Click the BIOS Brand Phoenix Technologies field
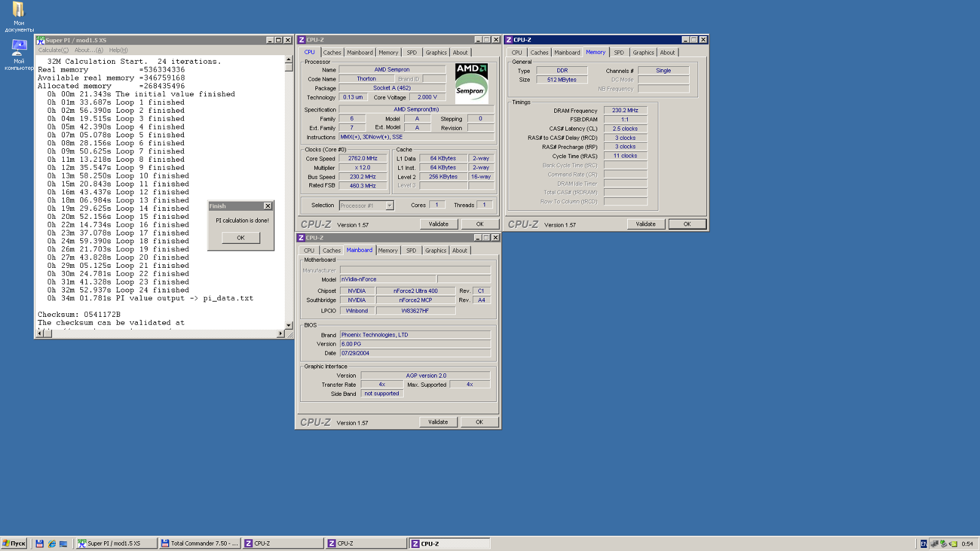Viewport: 980px width, 551px height. point(415,335)
